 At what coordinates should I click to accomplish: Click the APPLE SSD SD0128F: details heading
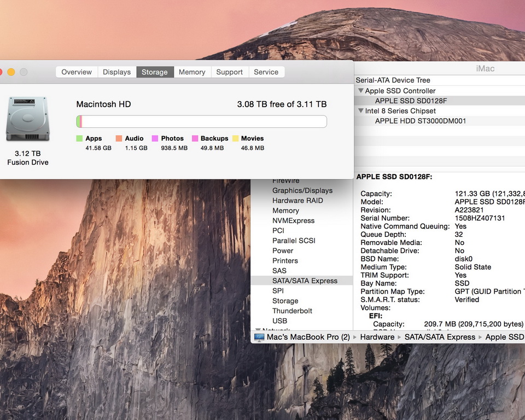click(394, 177)
